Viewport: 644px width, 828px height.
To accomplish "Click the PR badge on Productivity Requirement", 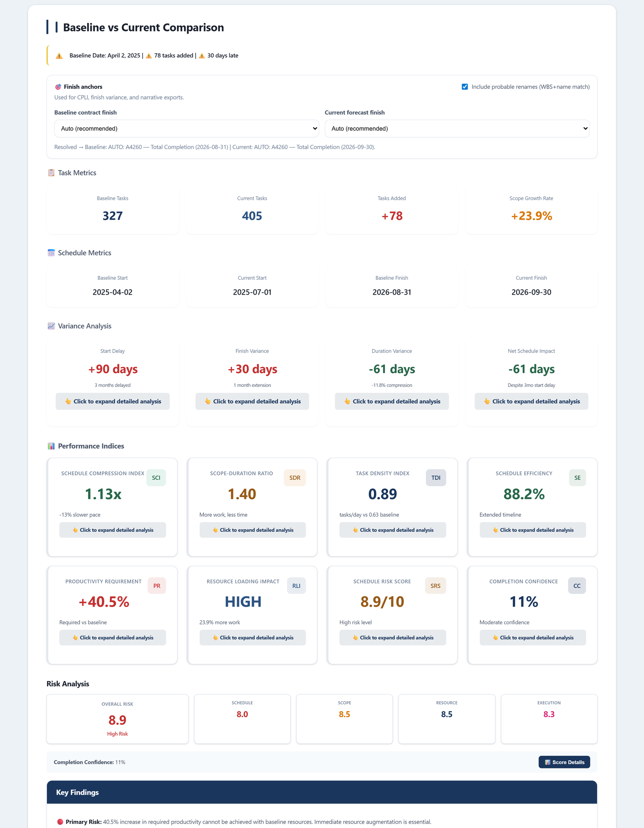I will point(157,586).
